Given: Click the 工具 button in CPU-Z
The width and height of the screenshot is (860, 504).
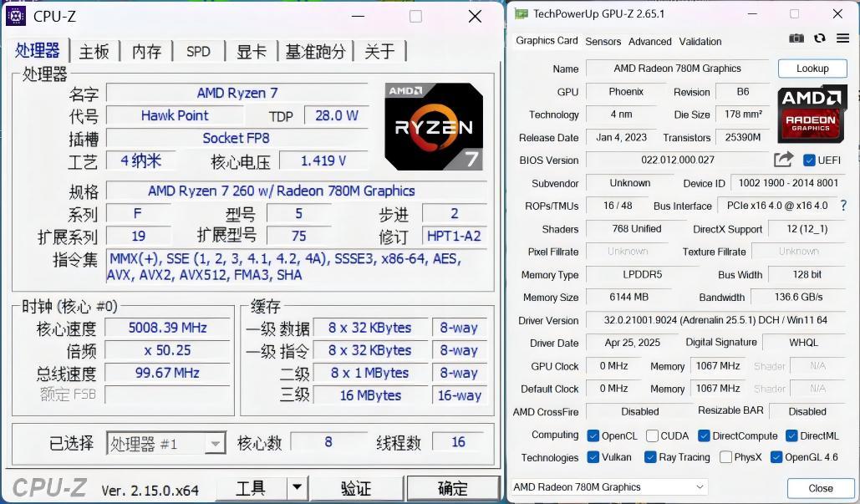Looking at the screenshot, I should tap(252, 487).
